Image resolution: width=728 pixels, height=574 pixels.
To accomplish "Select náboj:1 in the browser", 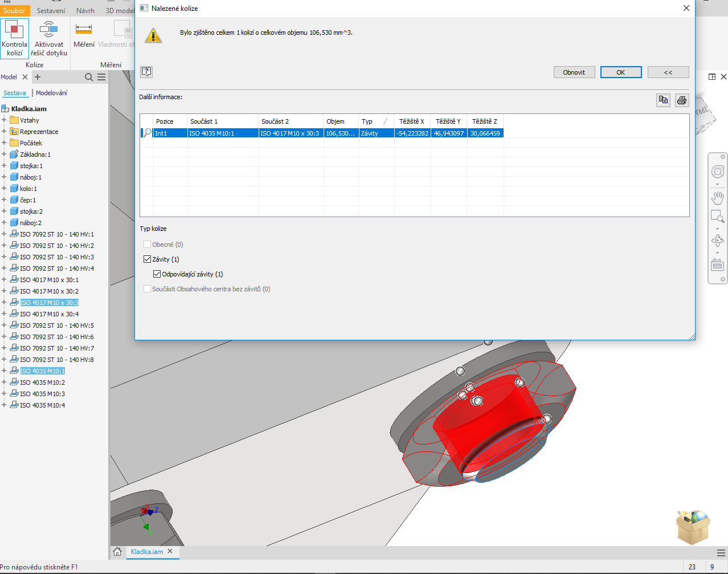I will pos(31,177).
